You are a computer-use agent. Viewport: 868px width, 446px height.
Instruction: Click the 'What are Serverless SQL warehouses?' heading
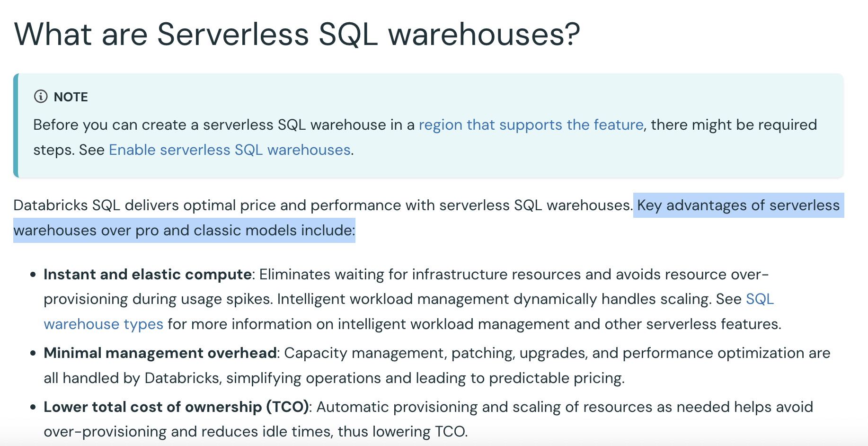[x=297, y=34]
